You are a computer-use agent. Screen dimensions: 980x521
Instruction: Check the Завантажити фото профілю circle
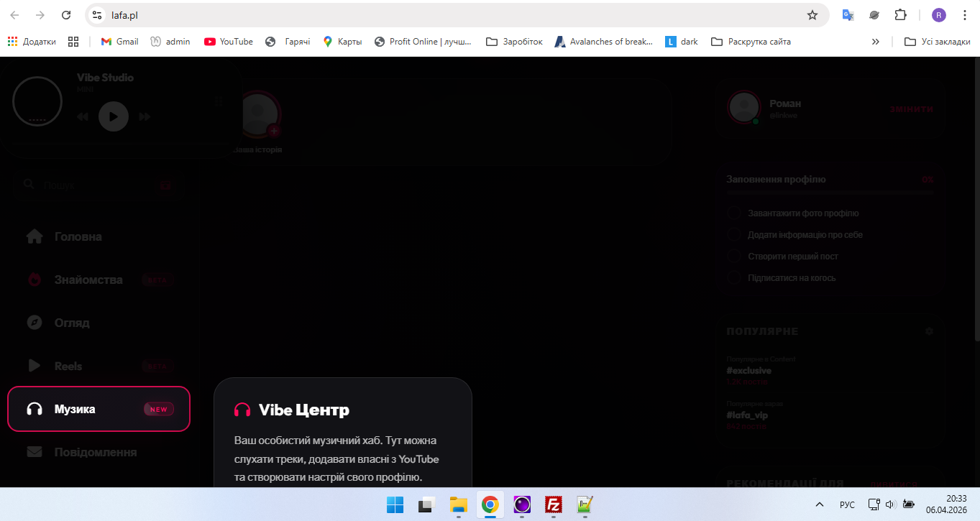733,213
